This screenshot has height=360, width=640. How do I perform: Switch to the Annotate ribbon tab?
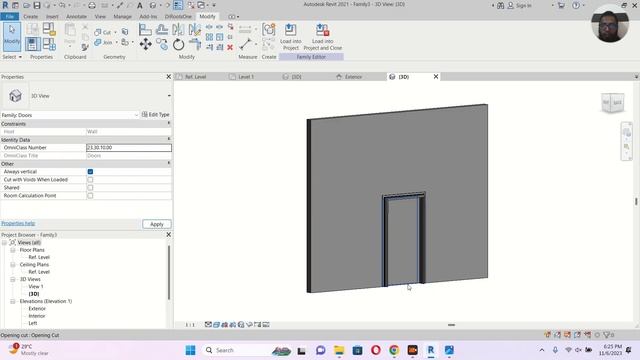(x=76, y=17)
